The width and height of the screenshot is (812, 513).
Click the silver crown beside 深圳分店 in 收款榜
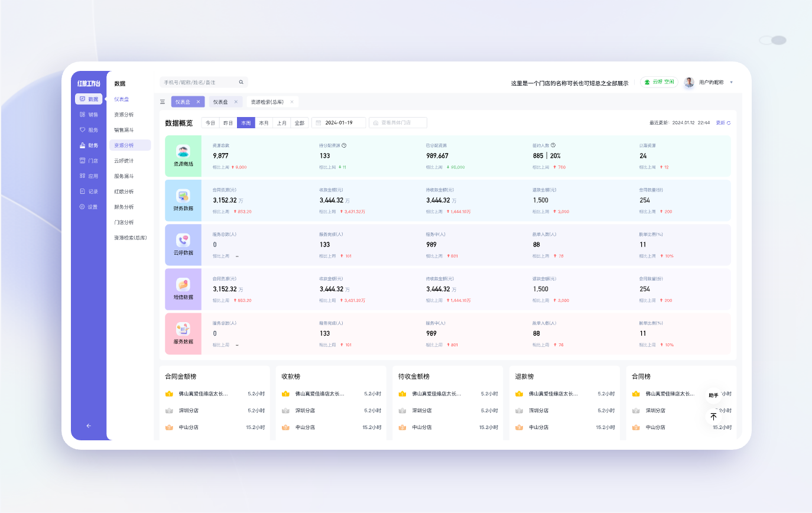[x=285, y=410]
